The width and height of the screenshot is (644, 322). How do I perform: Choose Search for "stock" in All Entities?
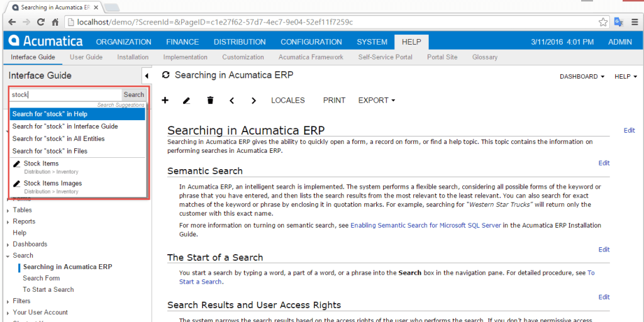(x=77, y=139)
